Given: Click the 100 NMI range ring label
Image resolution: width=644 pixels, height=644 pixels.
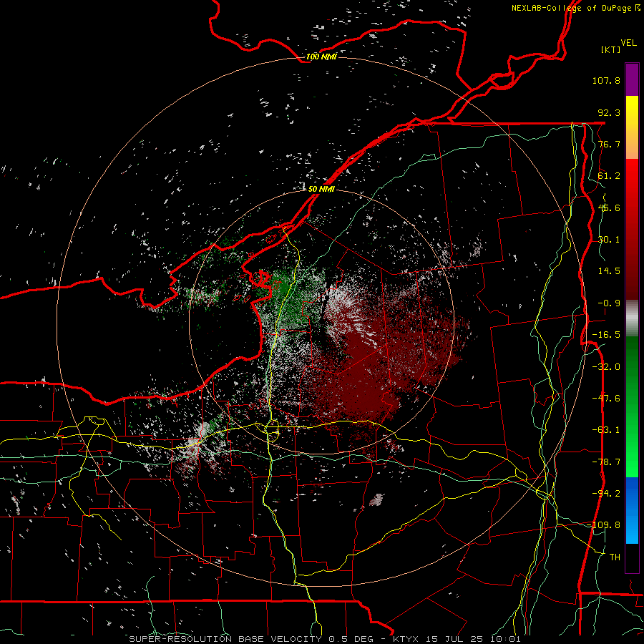Looking at the screenshot, I should 321,57.
